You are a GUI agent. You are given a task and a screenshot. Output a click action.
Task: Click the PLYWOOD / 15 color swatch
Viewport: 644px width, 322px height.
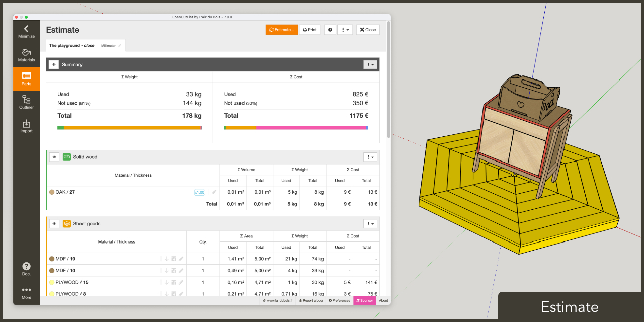(x=52, y=282)
